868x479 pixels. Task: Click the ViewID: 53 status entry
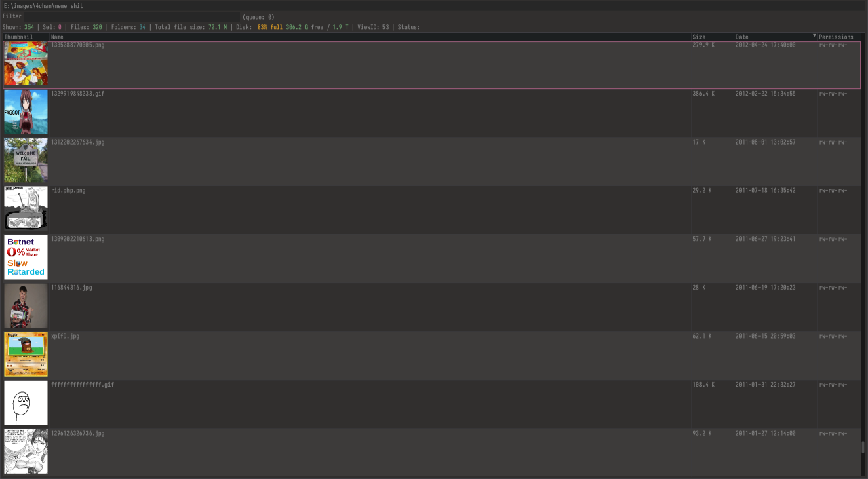[x=373, y=27]
